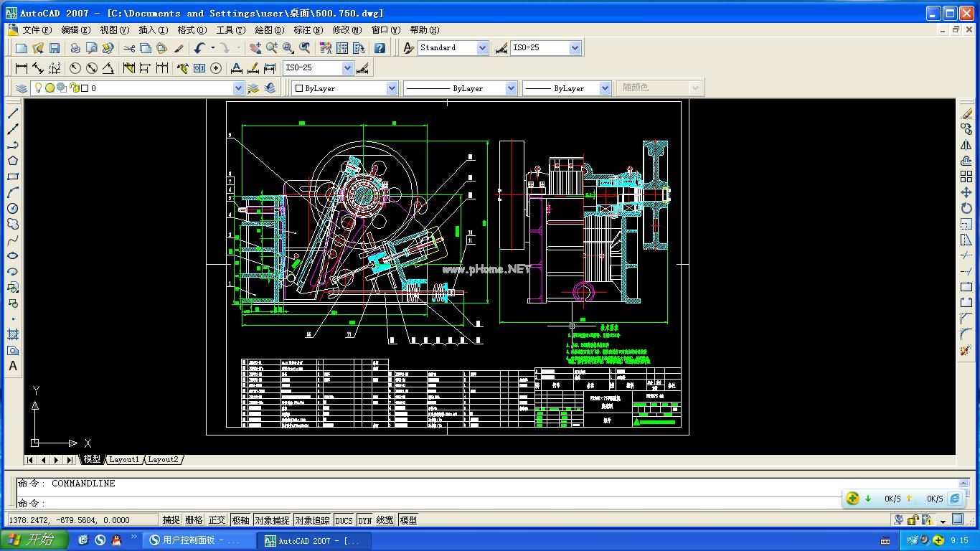Open the 绘图(D) Draw menu
This screenshot has height=551, width=980.
coord(269,30)
